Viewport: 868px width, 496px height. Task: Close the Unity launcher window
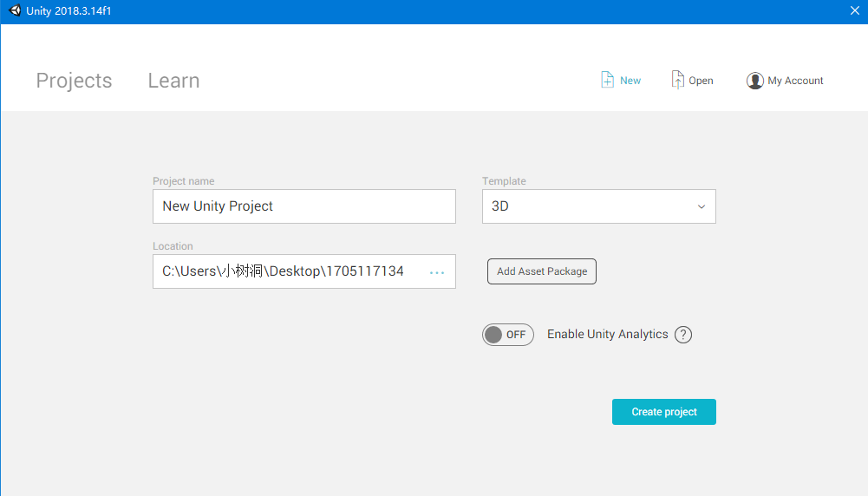coord(855,10)
